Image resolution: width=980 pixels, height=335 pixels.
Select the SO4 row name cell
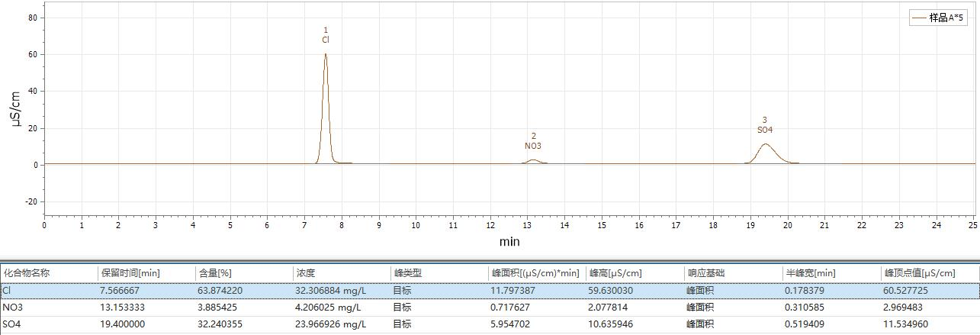click(12, 324)
